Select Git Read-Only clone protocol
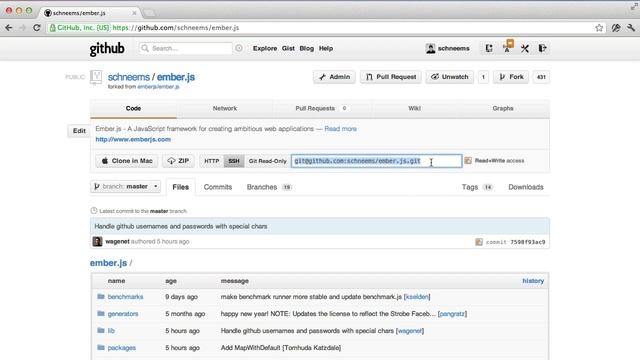640x360 pixels. click(267, 161)
